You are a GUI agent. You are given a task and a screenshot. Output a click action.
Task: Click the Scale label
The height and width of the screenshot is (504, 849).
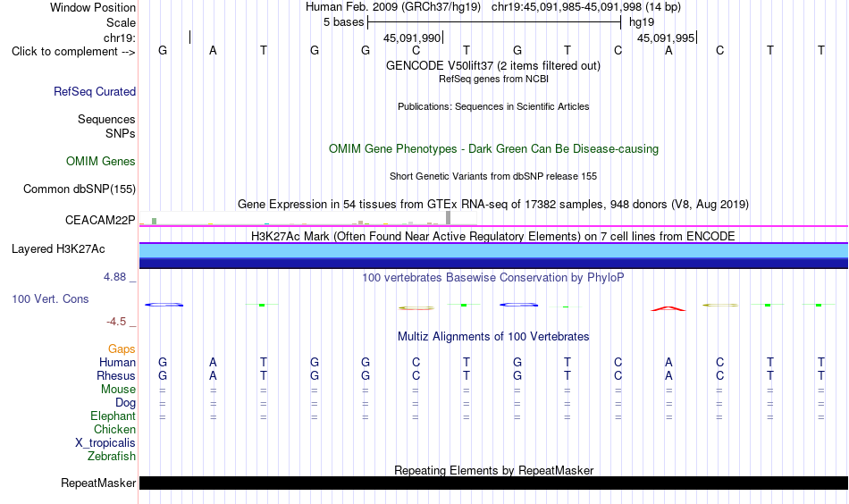(x=121, y=22)
